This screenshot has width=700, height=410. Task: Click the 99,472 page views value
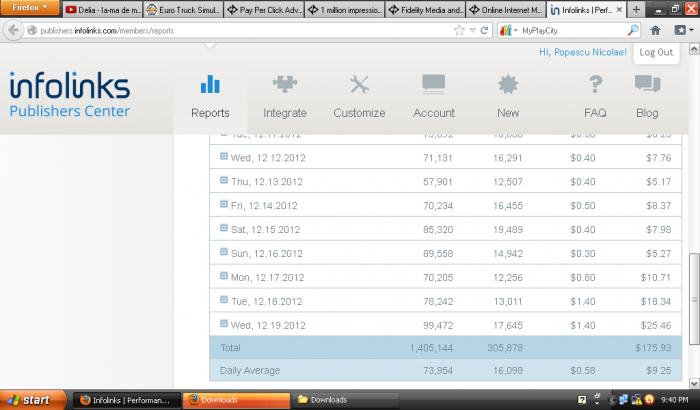(438, 325)
